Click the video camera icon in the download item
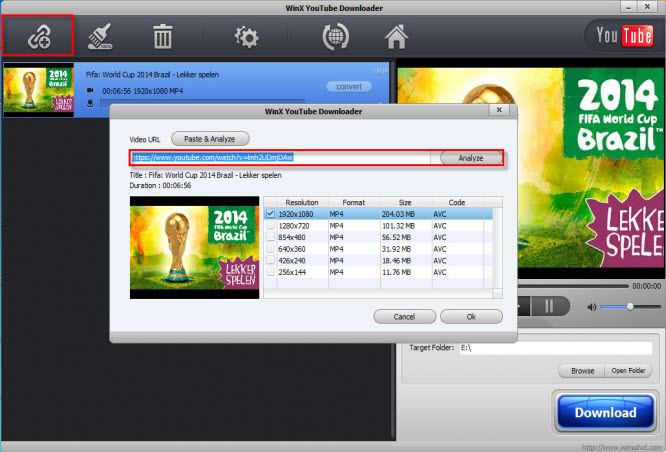The height and width of the screenshot is (452, 666). (x=90, y=90)
